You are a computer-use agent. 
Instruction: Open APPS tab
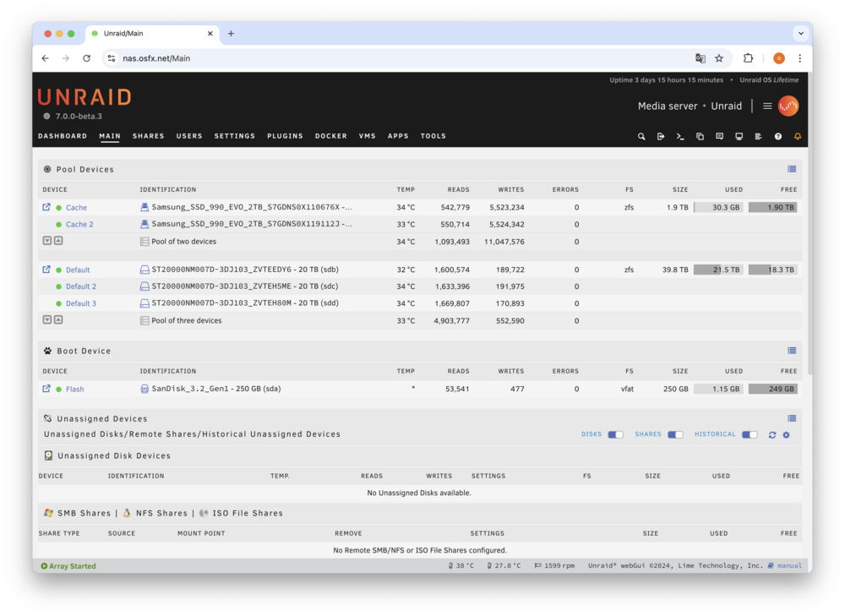click(398, 136)
